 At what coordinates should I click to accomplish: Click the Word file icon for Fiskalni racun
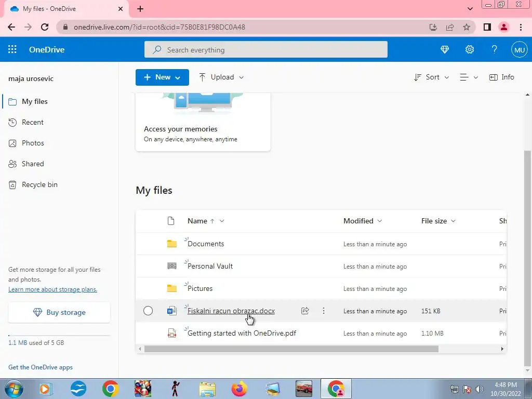[171, 311]
